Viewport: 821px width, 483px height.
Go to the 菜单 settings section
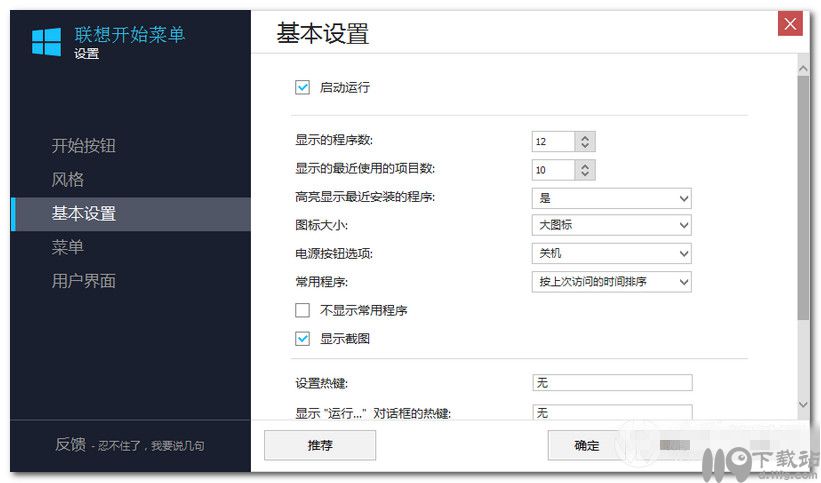coord(68,247)
